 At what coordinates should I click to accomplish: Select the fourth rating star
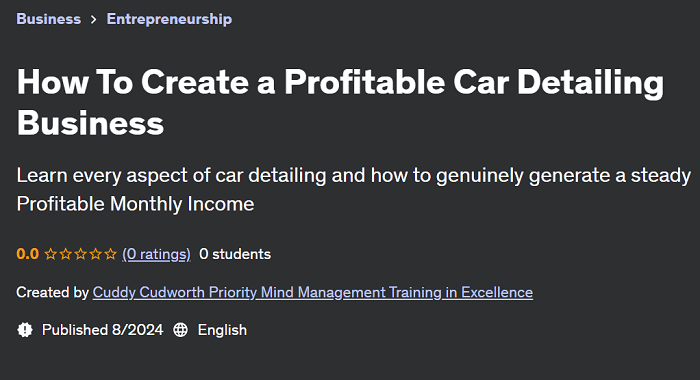[96, 254]
